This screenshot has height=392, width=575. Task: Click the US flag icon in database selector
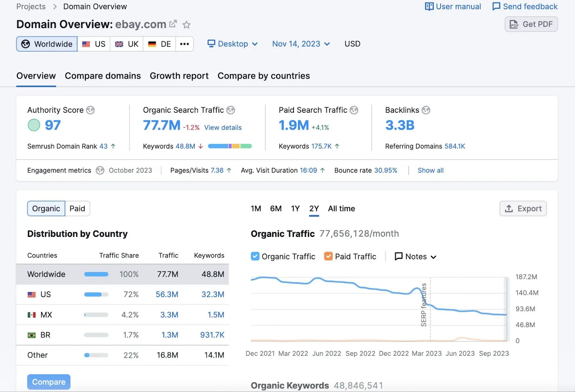pos(86,44)
